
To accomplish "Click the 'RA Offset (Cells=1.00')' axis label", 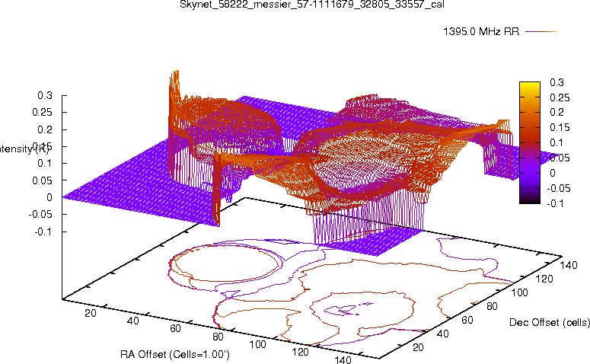I will [175, 355].
